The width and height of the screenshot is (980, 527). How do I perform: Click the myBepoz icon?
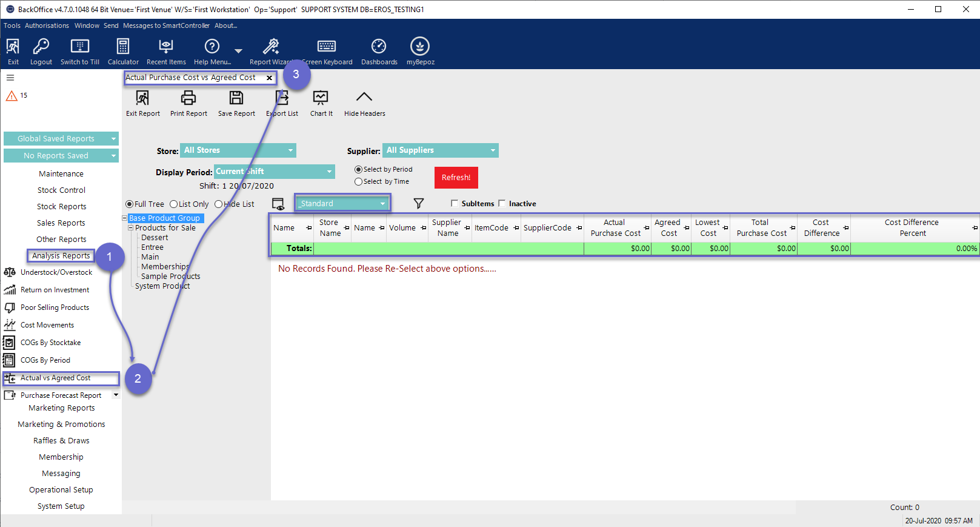[420, 47]
